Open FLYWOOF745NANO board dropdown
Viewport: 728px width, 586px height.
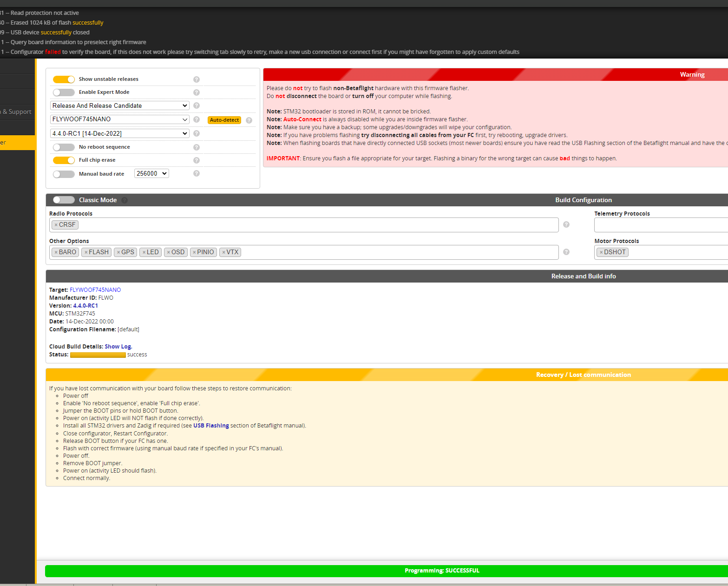click(x=120, y=119)
